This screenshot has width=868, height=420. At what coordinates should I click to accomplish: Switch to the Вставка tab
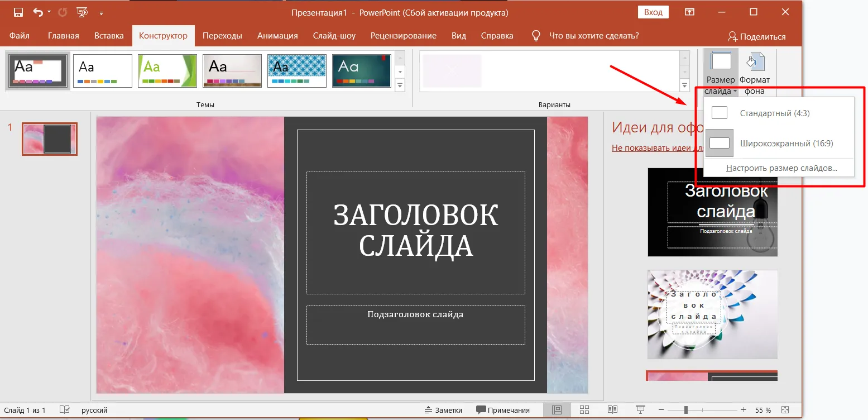point(109,36)
